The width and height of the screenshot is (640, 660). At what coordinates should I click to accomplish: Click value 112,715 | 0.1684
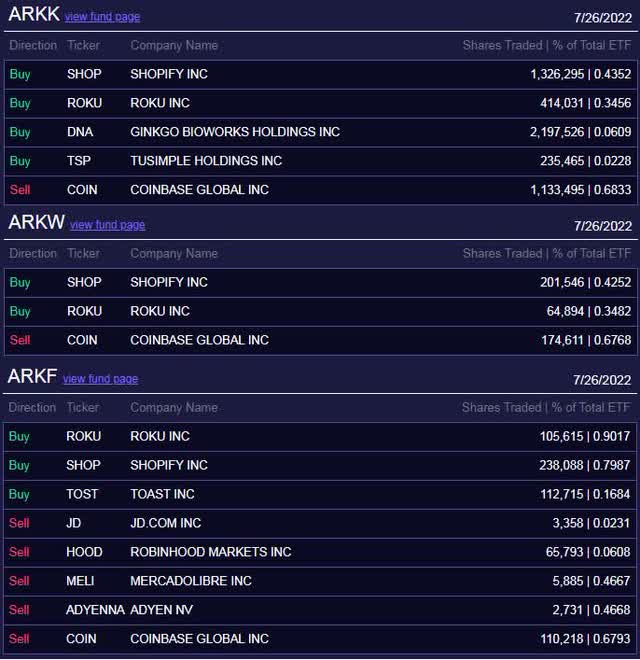[585, 494]
